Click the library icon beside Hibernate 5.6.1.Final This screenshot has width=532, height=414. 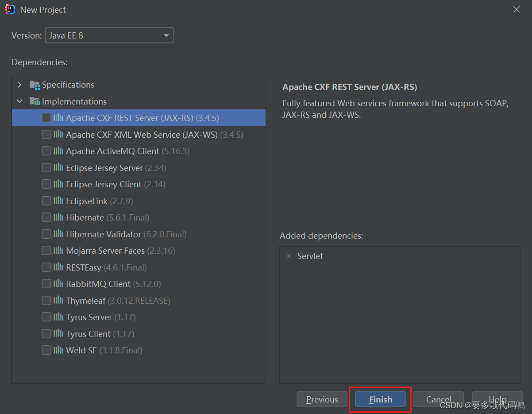(58, 217)
